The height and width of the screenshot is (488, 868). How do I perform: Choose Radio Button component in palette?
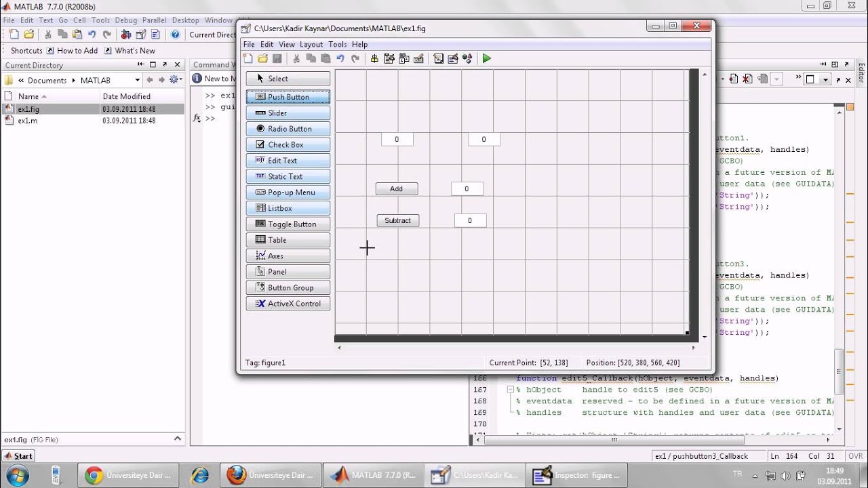[x=288, y=129]
